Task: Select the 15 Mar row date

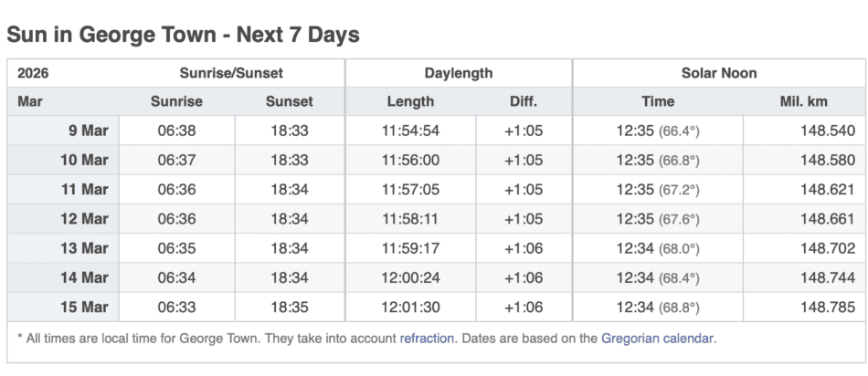Action: coord(84,308)
